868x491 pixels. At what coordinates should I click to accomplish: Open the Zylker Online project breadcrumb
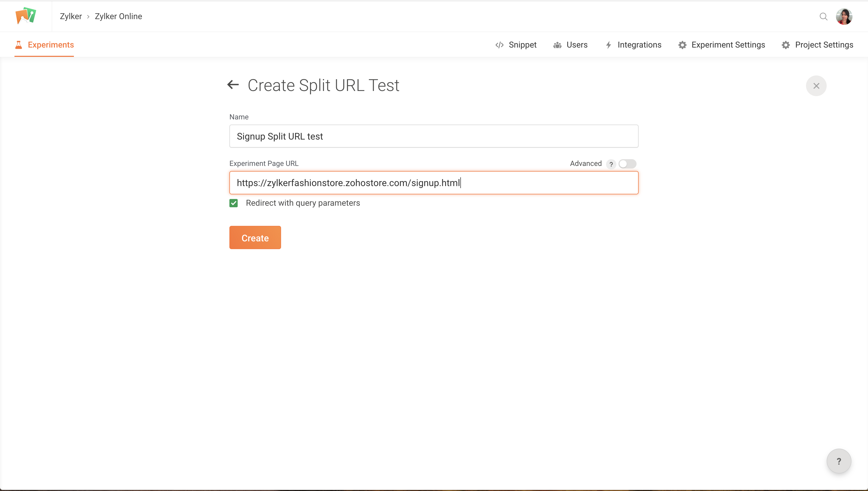point(118,17)
